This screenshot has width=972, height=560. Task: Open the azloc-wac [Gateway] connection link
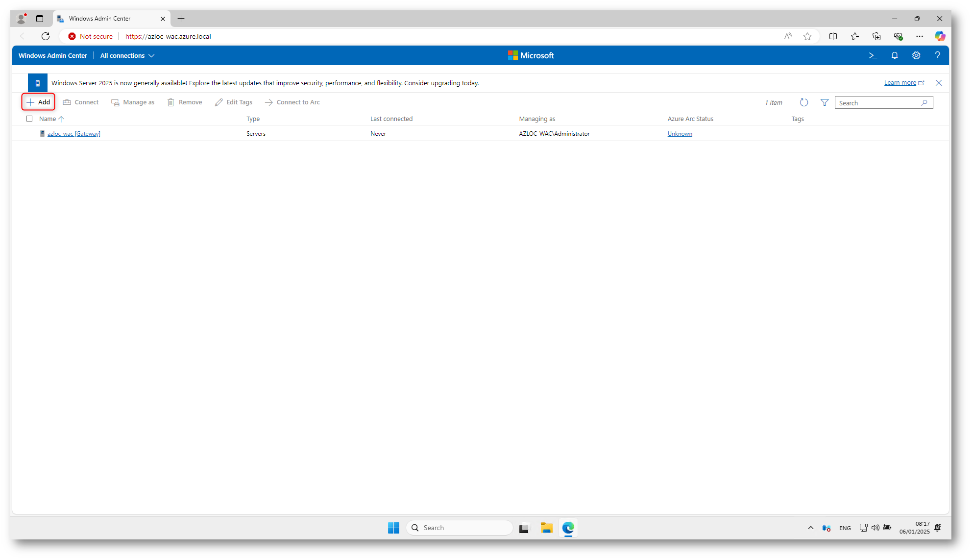click(73, 134)
